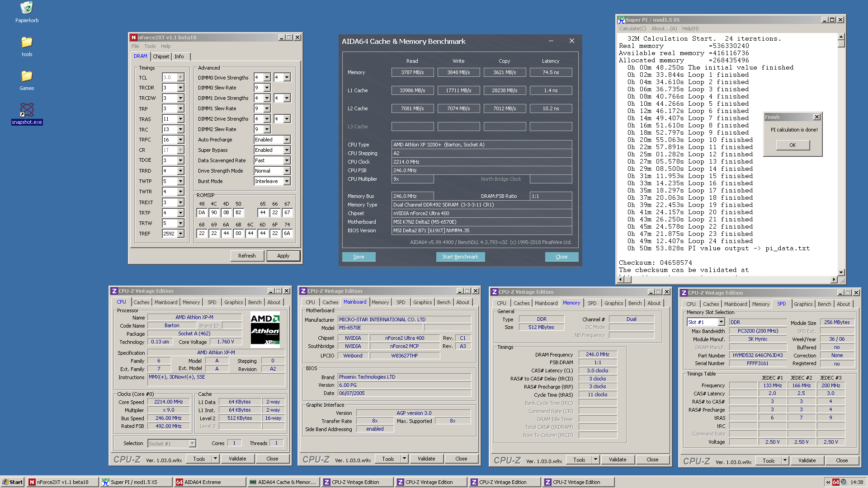Click Start Benchmark in AIDA64

click(x=460, y=257)
